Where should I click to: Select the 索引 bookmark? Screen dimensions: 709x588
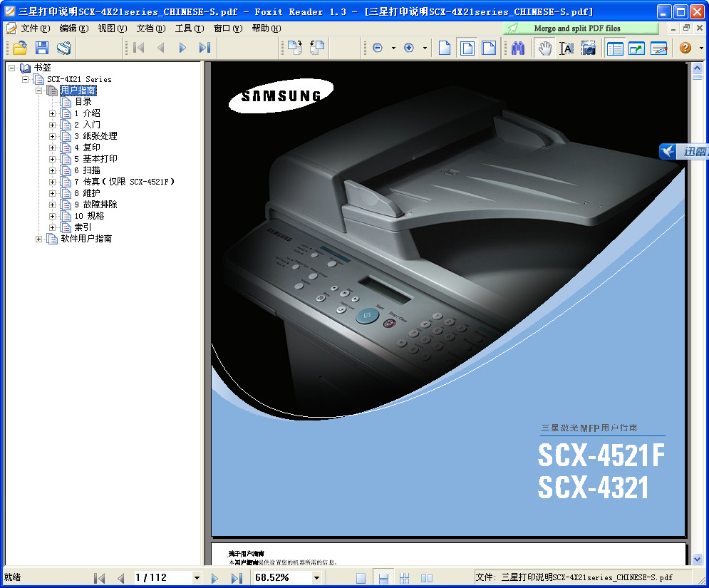coord(83,227)
